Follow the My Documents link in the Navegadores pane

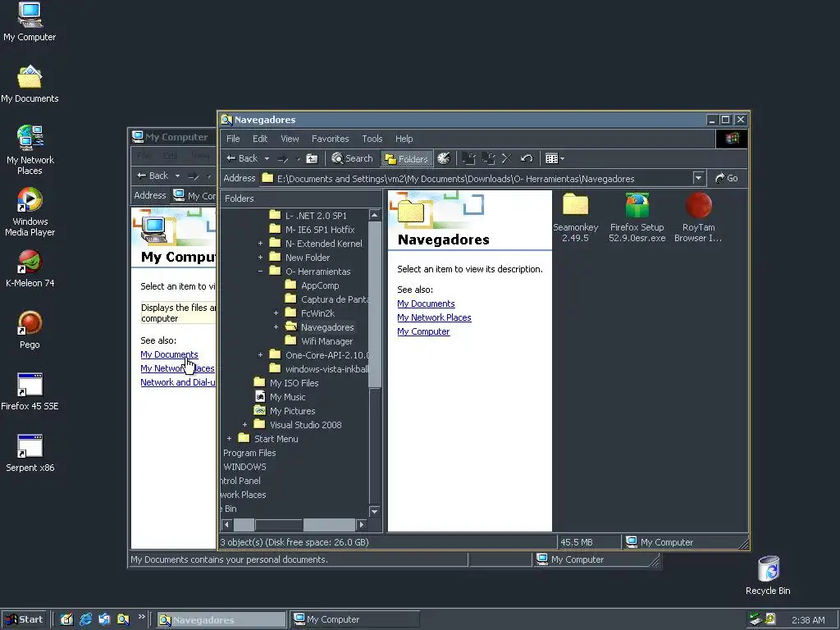[426, 304]
